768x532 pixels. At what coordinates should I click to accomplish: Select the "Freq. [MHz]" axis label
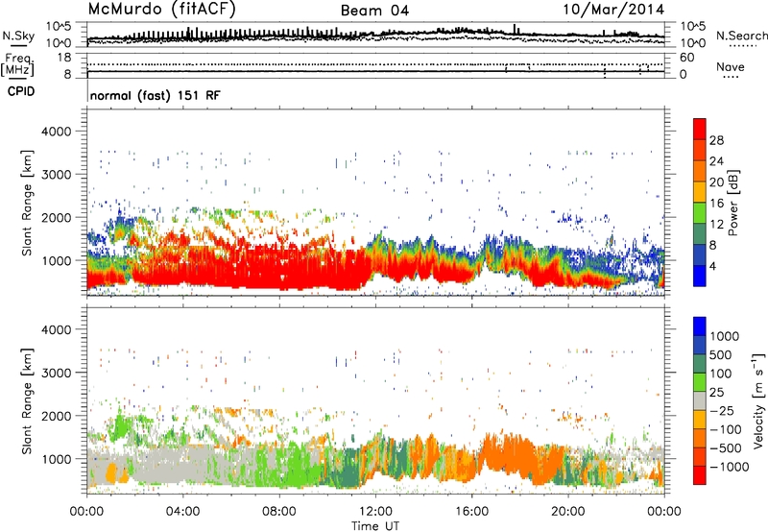click(18, 65)
